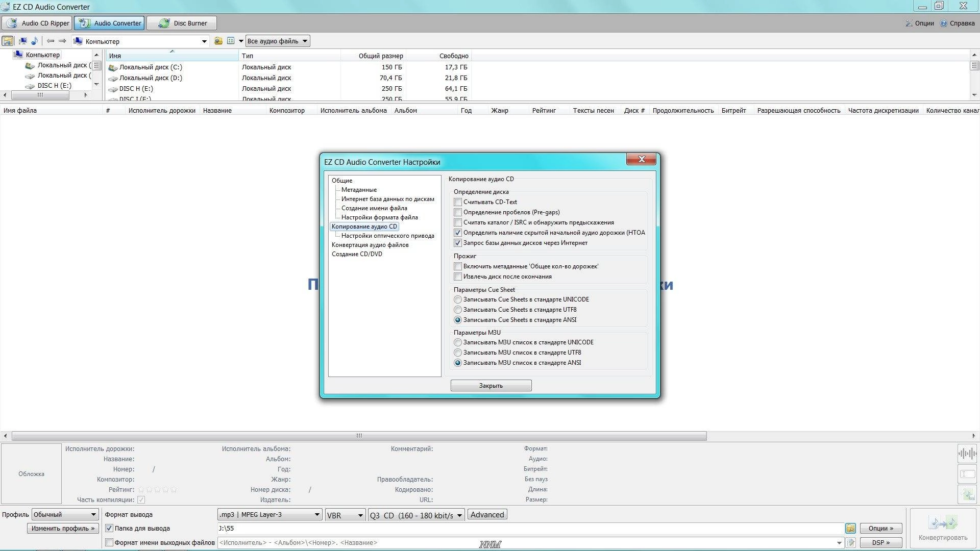Click the Convert notes icon button
980x551 pixels.
click(943, 529)
